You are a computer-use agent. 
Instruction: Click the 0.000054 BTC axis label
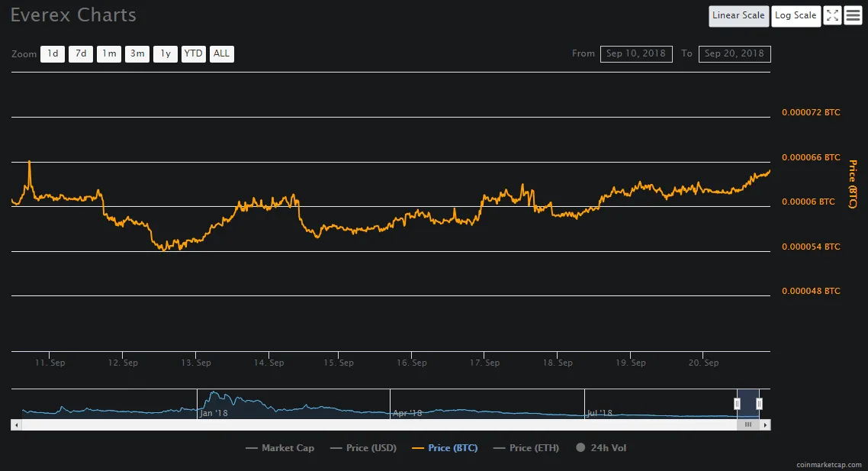point(811,247)
